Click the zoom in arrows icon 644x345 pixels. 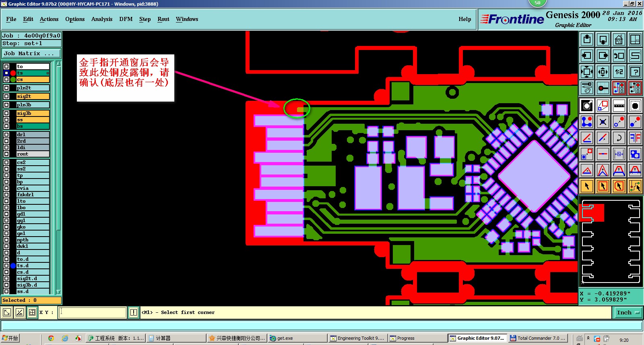click(587, 72)
